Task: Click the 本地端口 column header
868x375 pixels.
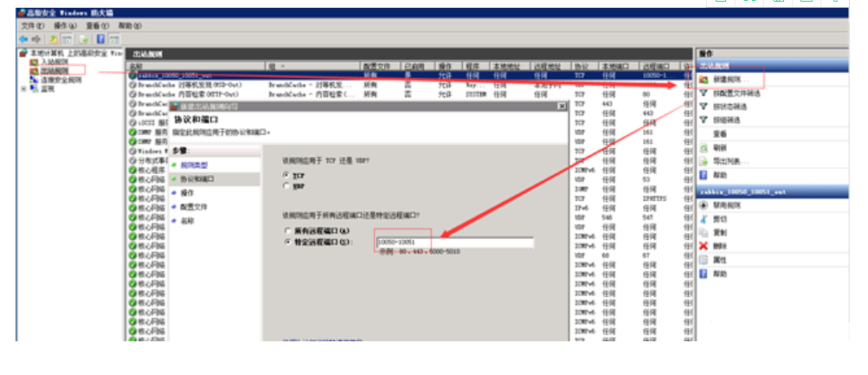Action: [620, 66]
